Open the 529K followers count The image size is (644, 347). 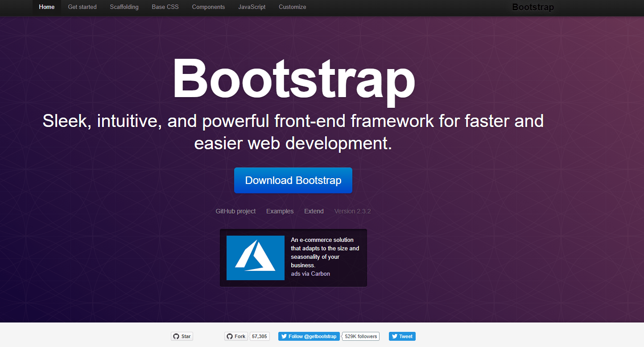361,336
